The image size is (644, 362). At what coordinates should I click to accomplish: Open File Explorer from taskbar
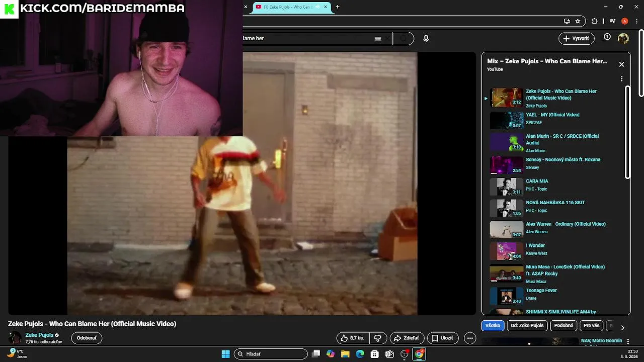click(345, 354)
